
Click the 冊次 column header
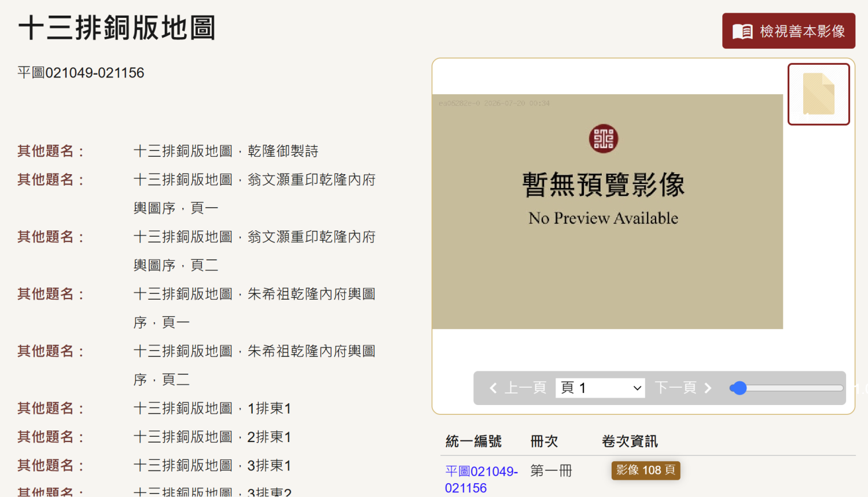pos(544,441)
